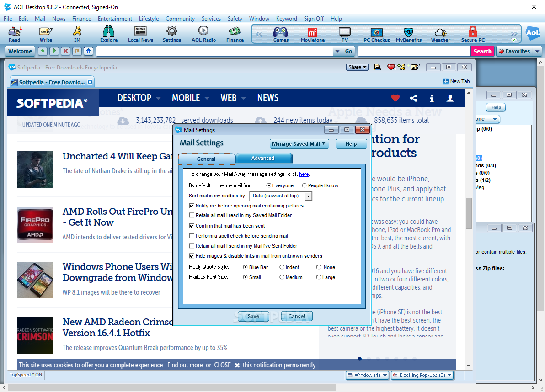Screen dimensions: 545x392
Task: Open the Community menu
Action: click(180, 19)
